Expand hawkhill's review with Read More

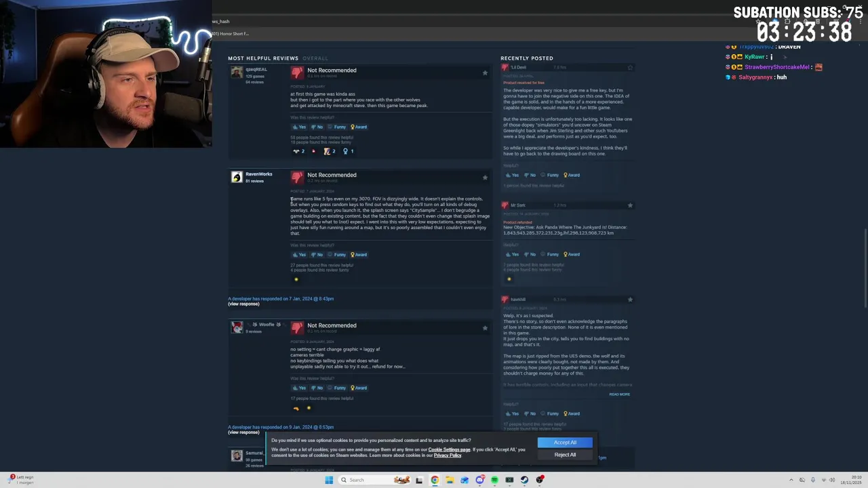point(619,394)
